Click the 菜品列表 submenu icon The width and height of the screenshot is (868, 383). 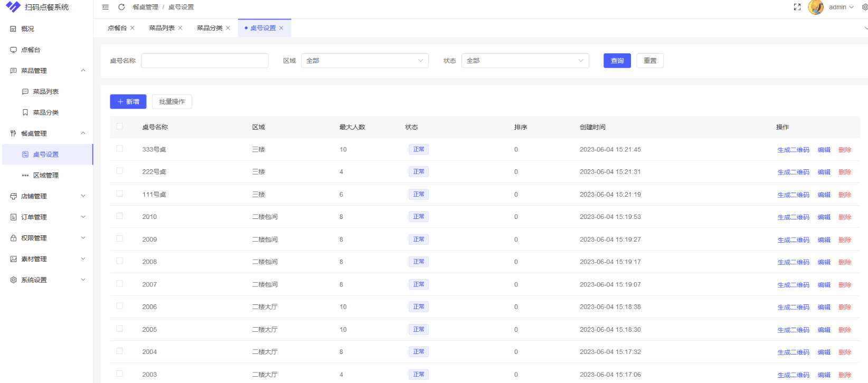pos(25,91)
